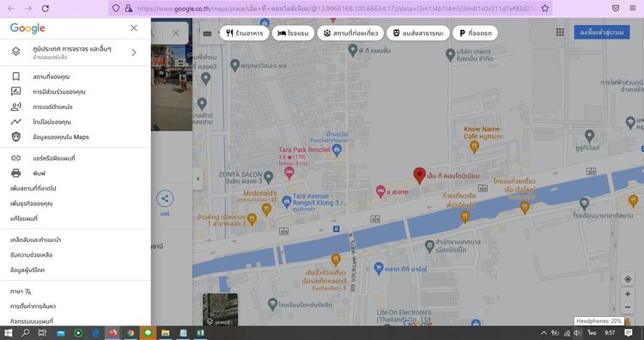Click the print icon labeled พิมพ์

pos(16,173)
